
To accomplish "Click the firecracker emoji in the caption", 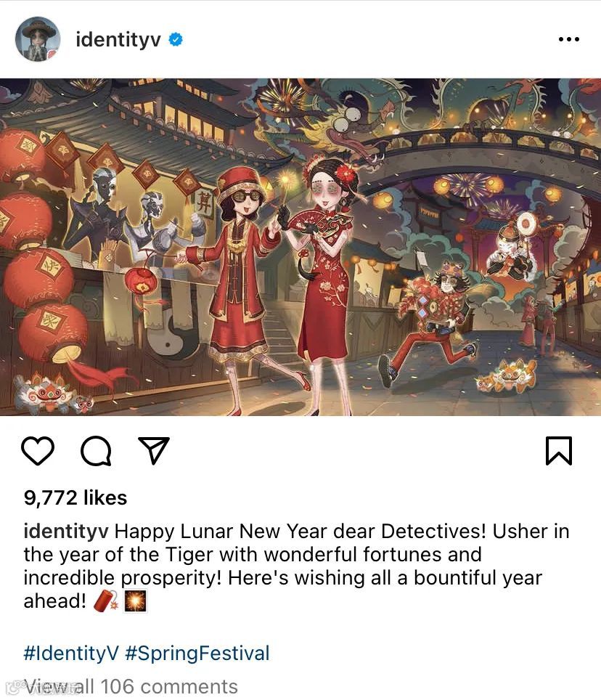I will coord(106,601).
